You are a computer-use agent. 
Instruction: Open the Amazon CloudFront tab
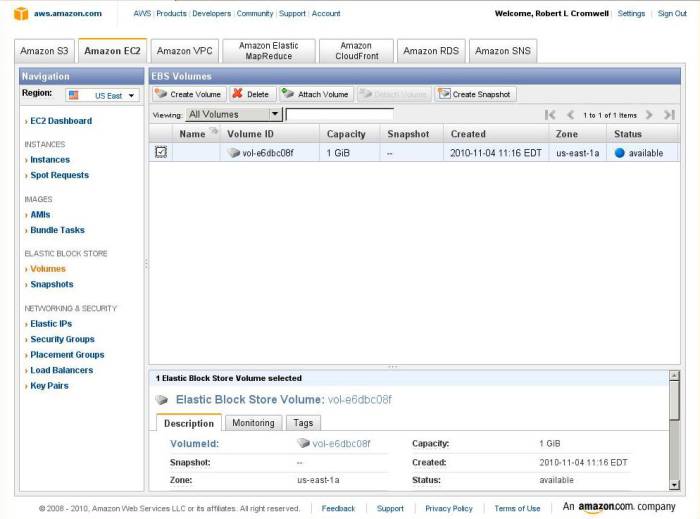357,51
